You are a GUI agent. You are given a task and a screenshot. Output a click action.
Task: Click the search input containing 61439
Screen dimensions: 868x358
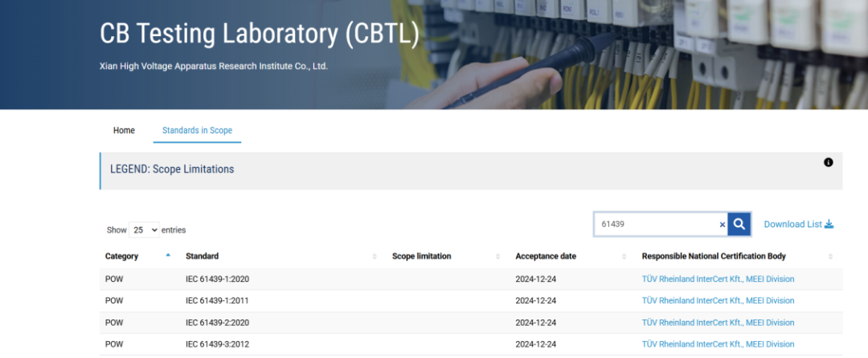(655, 224)
